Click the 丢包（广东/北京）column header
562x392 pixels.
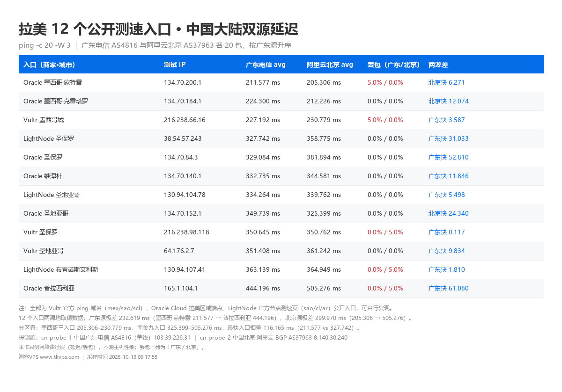[x=394, y=65]
